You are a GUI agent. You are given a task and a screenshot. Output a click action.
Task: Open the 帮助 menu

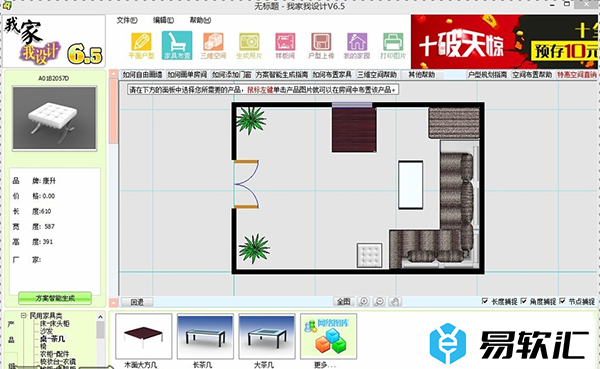pyautogui.click(x=200, y=20)
